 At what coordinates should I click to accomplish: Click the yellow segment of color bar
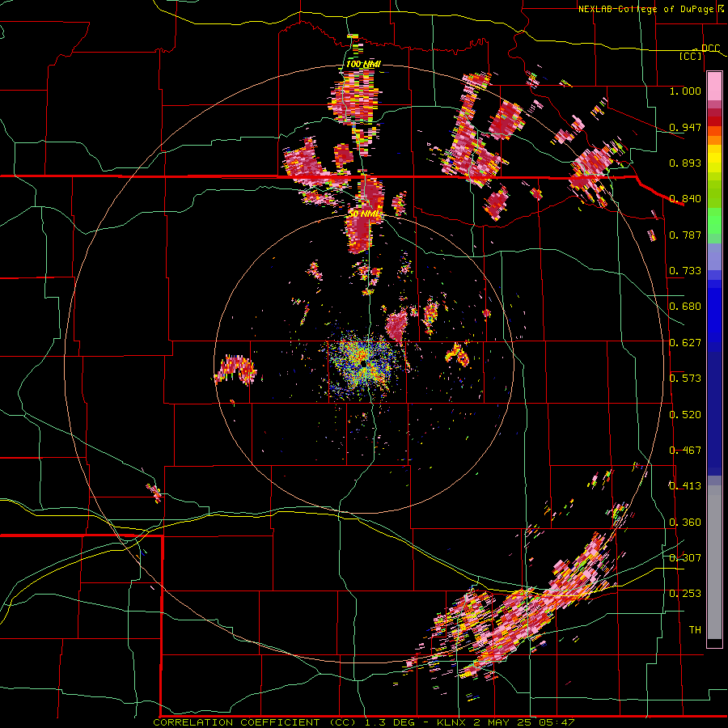click(x=714, y=159)
